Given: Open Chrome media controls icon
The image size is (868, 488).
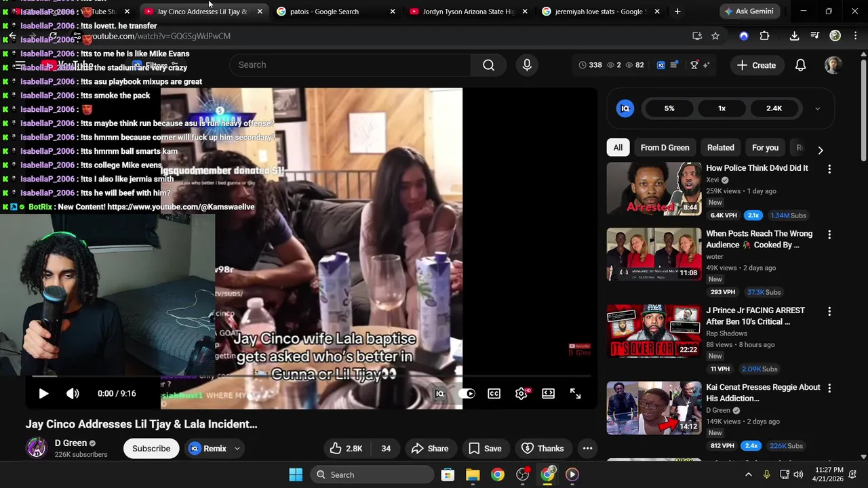Looking at the screenshot, I should [x=814, y=36].
